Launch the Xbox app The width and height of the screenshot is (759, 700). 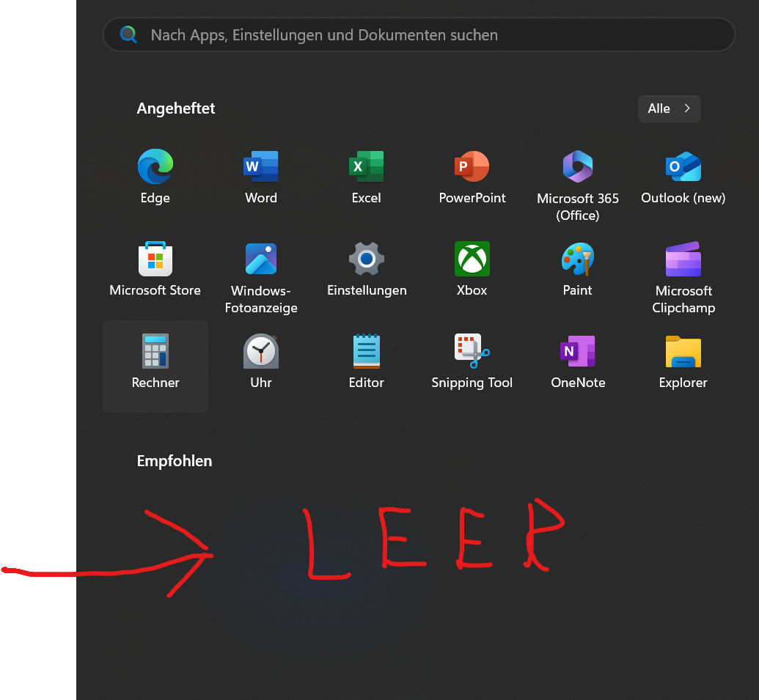point(472,269)
